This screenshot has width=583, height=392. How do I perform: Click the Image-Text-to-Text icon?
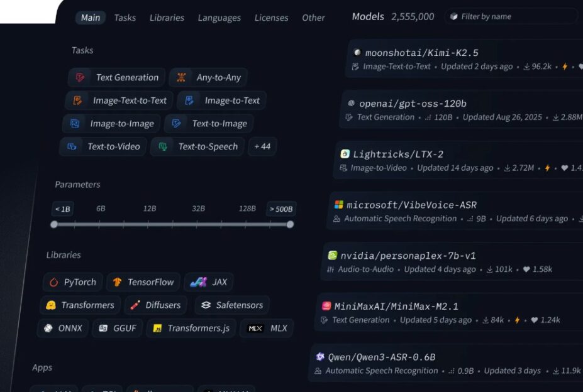77,101
